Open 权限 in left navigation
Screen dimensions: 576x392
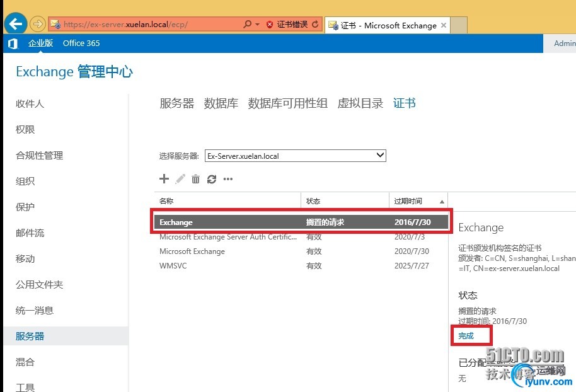click(25, 129)
